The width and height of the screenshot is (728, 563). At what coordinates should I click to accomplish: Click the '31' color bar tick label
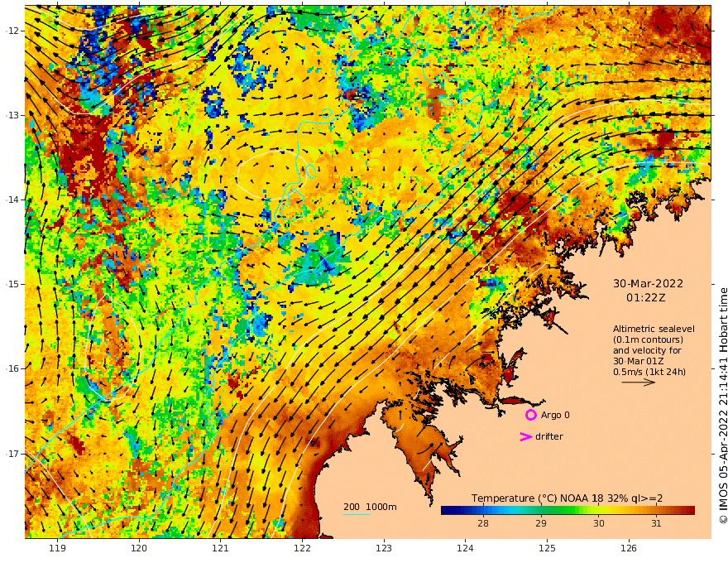(x=655, y=523)
